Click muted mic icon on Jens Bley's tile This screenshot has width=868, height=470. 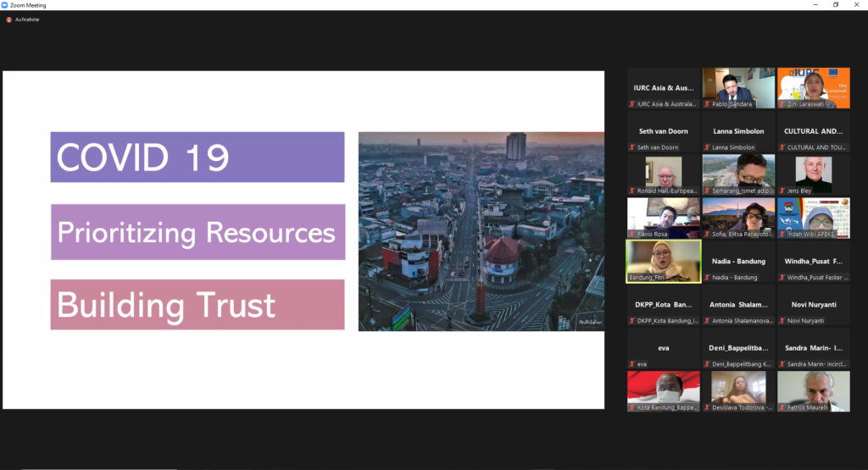782,191
